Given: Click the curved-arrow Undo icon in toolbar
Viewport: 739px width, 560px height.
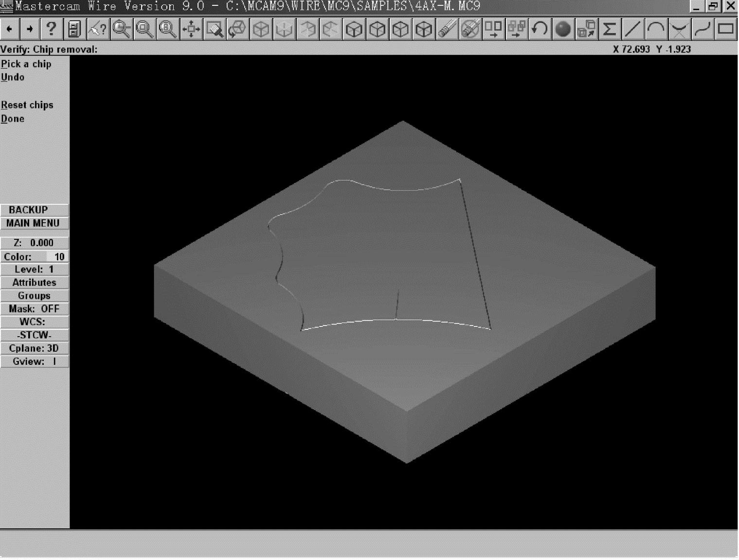Looking at the screenshot, I should pyautogui.click(x=539, y=29).
